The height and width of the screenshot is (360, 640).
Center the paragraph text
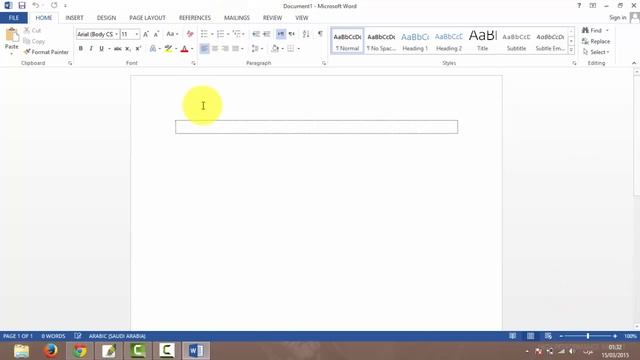click(x=215, y=49)
